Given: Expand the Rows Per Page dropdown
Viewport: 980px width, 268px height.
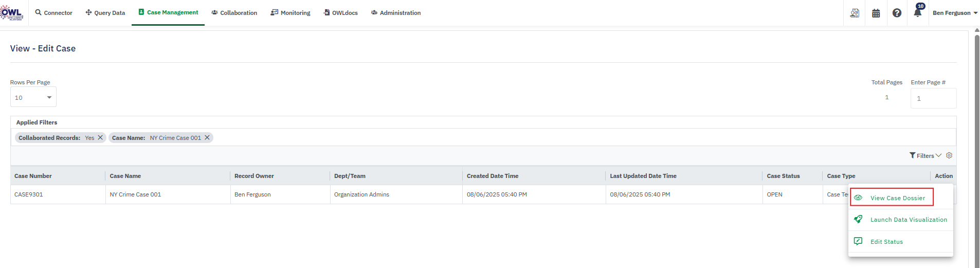Looking at the screenshot, I should pos(33,97).
